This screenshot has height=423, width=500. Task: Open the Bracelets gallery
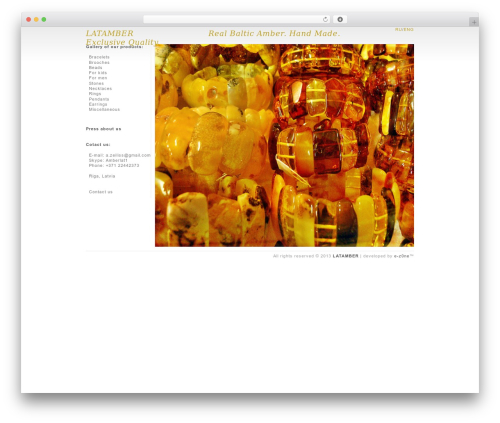pos(99,57)
